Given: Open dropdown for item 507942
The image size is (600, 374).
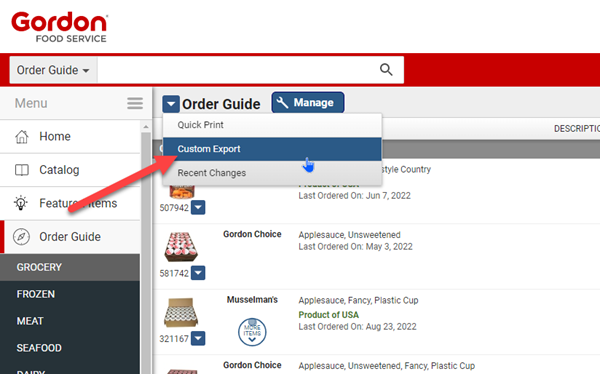Looking at the screenshot, I should (x=198, y=207).
